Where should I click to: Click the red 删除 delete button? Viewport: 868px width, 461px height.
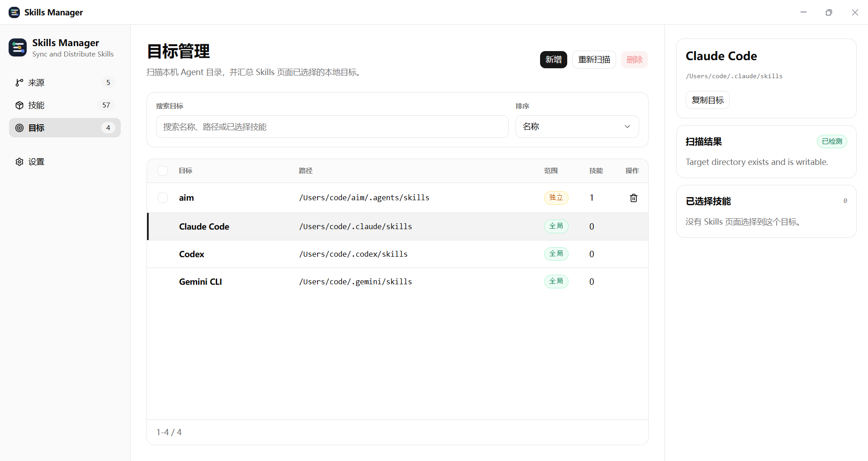(635, 60)
